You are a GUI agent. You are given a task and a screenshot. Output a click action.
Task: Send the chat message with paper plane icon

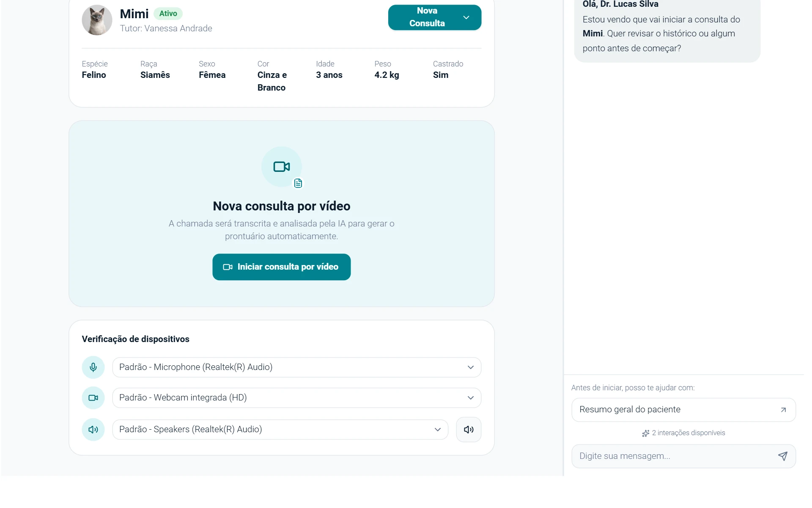click(783, 456)
